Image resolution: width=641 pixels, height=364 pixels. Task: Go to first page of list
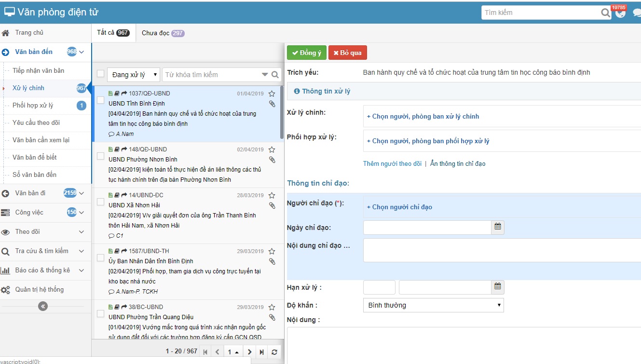(205, 352)
